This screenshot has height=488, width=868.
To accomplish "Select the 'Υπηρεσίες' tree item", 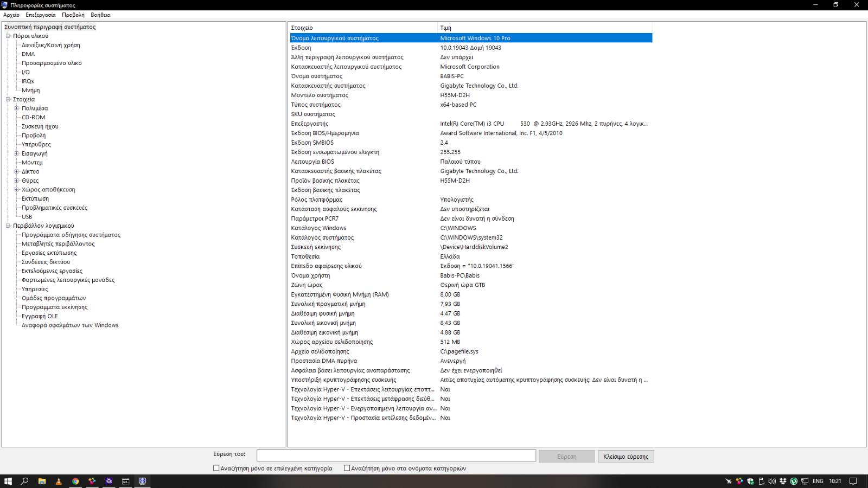I will (35, 289).
